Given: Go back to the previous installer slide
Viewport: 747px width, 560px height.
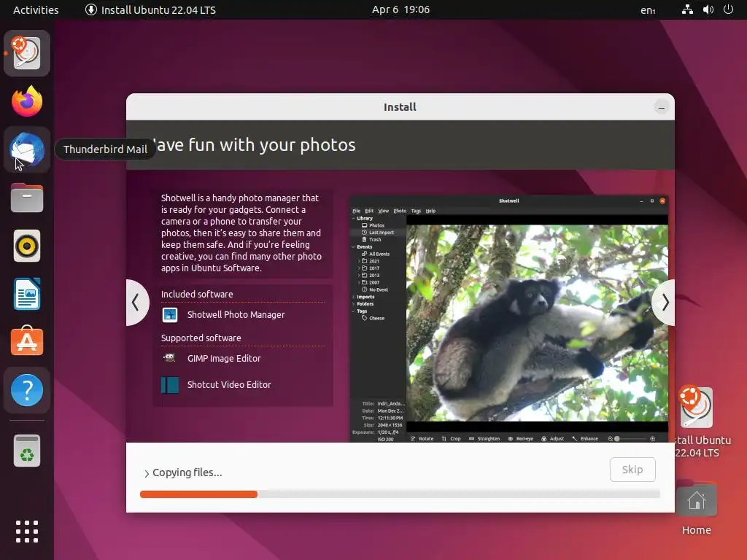Looking at the screenshot, I should pyautogui.click(x=136, y=303).
